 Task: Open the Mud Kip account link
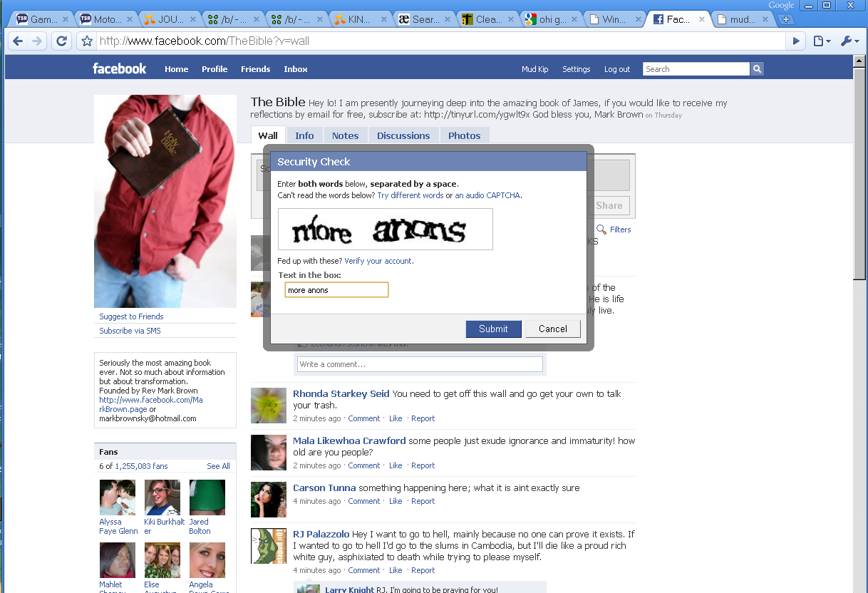(x=534, y=69)
